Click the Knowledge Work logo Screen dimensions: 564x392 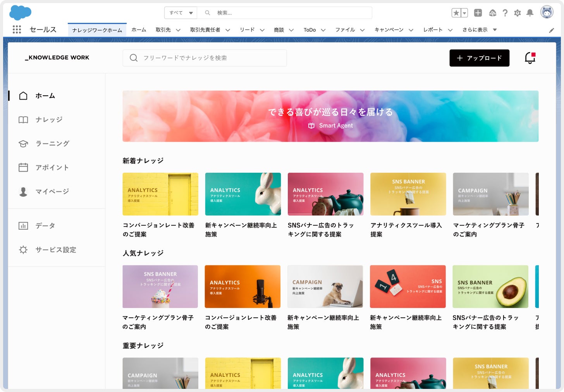(57, 57)
